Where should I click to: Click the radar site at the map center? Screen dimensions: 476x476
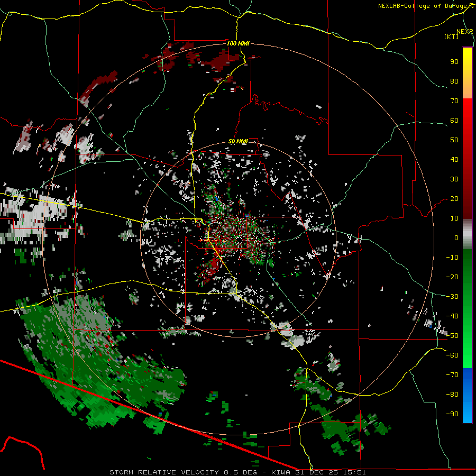coord(239,239)
